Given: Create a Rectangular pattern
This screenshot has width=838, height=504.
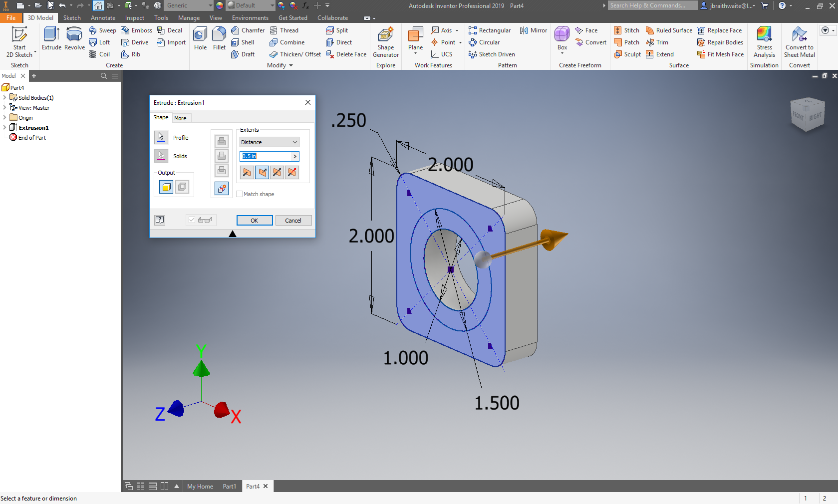Looking at the screenshot, I should click(x=490, y=30).
